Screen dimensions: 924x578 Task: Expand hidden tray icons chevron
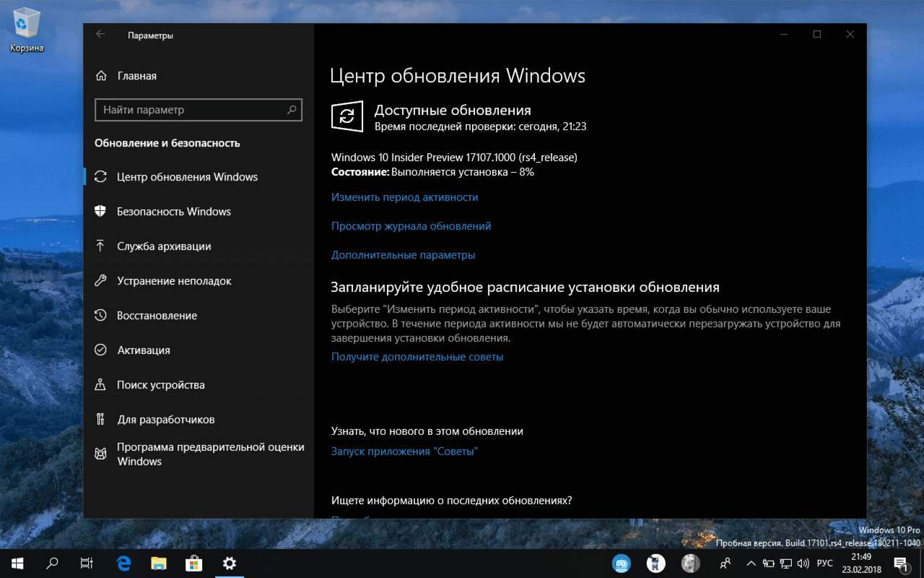pyautogui.click(x=751, y=564)
